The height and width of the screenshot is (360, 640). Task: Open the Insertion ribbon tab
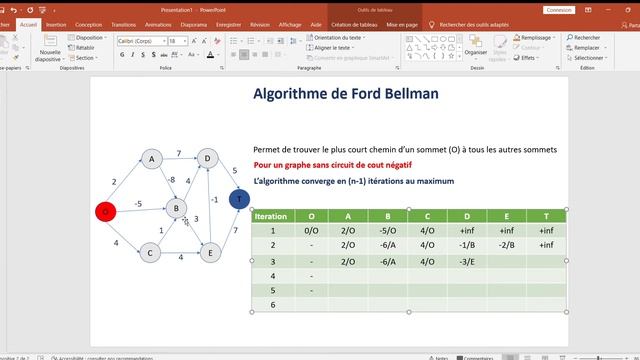pyautogui.click(x=56, y=25)
